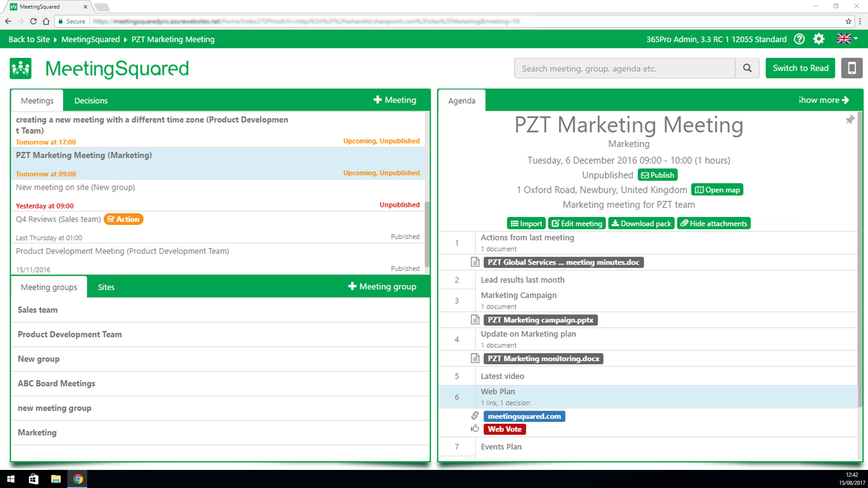868x488 pixels.
Task: Click the help question mark icon
Action: [799, 39]
